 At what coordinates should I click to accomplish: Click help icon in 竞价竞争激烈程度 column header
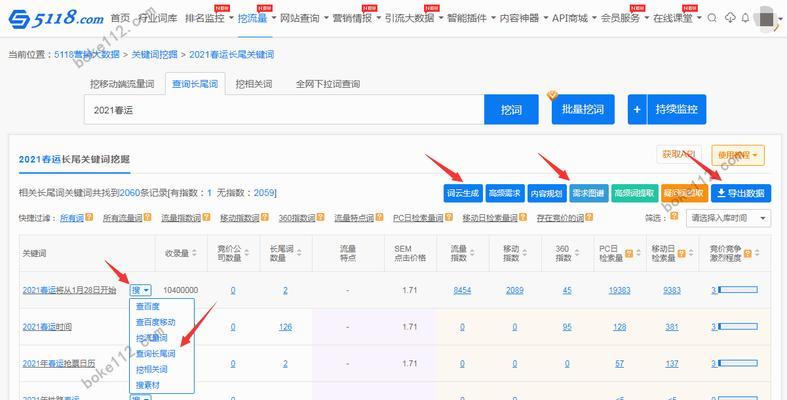coord(747,253)
